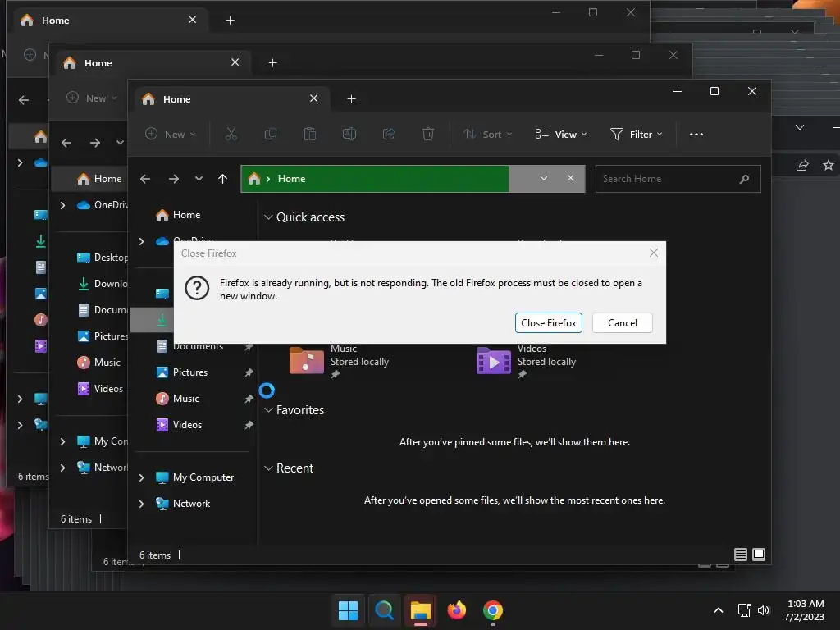Open taskbar Search
This screenshot has width=840, height=630.
click(384, 610)
